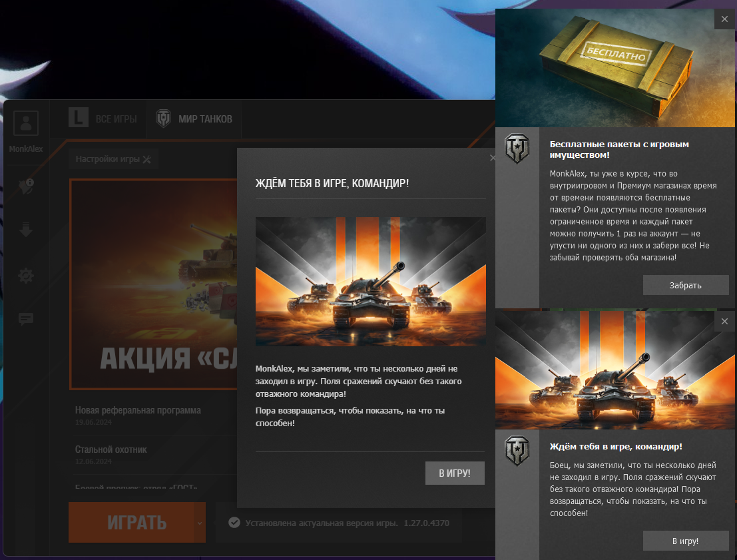Click the game version 1.27.0.4370 text

[426, 523]
